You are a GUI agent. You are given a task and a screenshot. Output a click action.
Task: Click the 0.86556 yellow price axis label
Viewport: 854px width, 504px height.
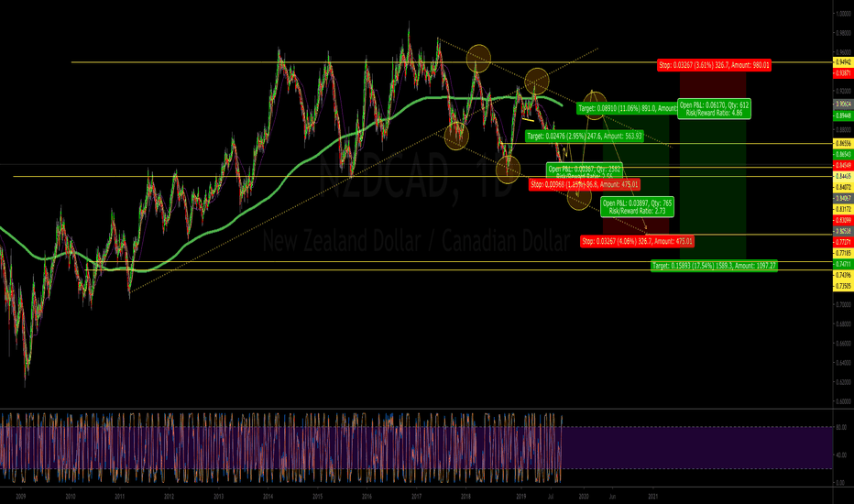point(843,143)
